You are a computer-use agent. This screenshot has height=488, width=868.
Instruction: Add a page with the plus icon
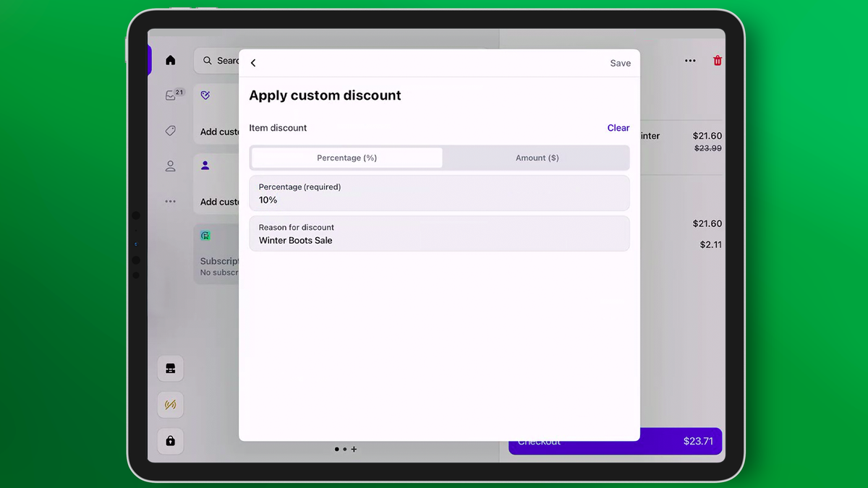354,449
